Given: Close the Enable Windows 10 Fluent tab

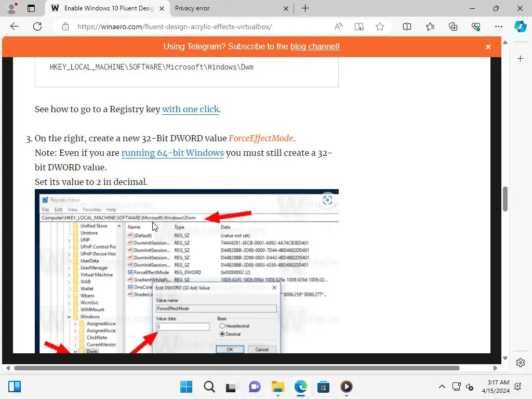Looking at the screenshot, I should pos(162,8).
